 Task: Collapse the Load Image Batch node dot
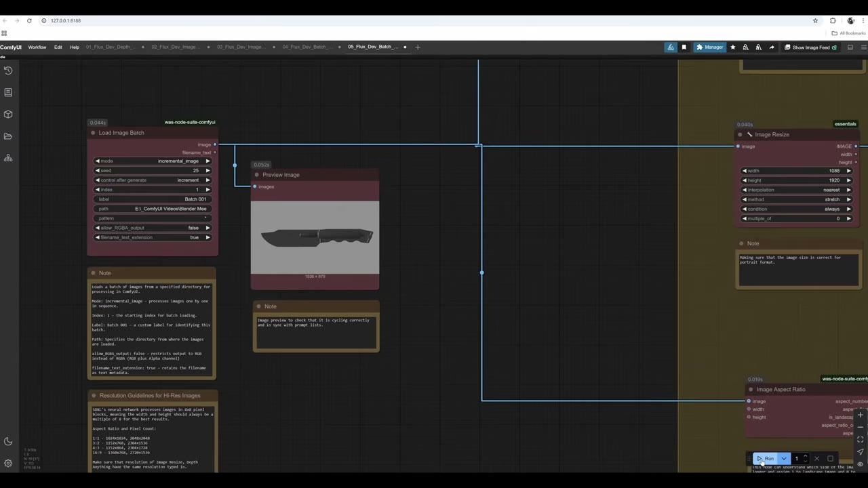(x=93, y=133)
